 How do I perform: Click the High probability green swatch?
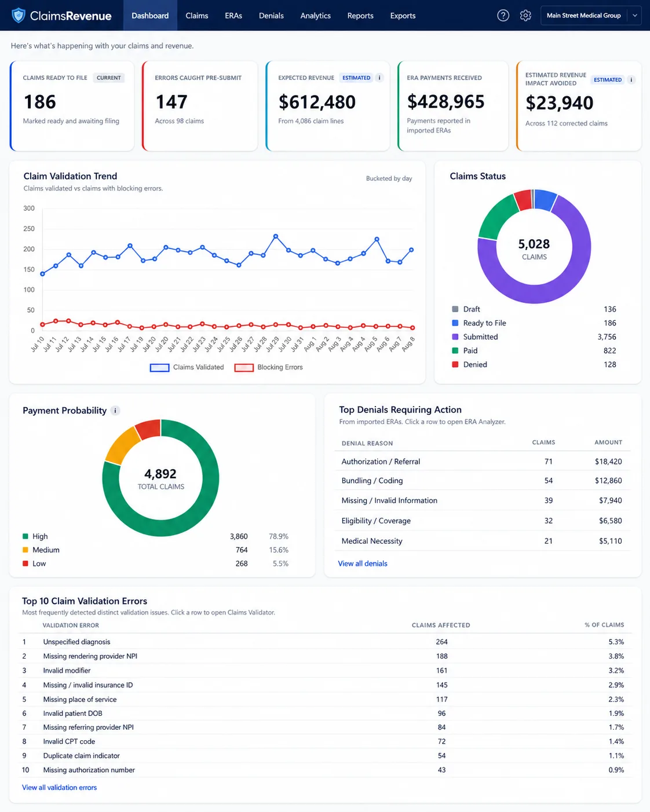coord(25,536)
